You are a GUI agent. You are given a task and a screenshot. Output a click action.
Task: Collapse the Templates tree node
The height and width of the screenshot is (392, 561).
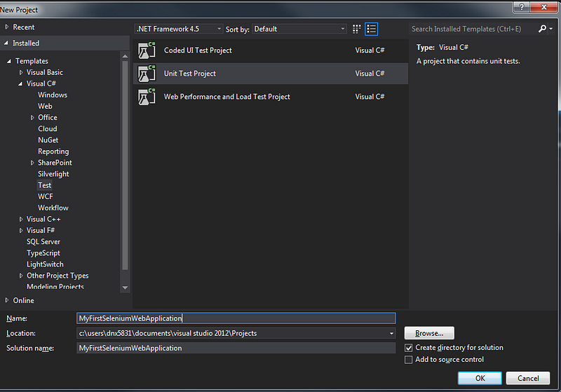coord(9,61)
